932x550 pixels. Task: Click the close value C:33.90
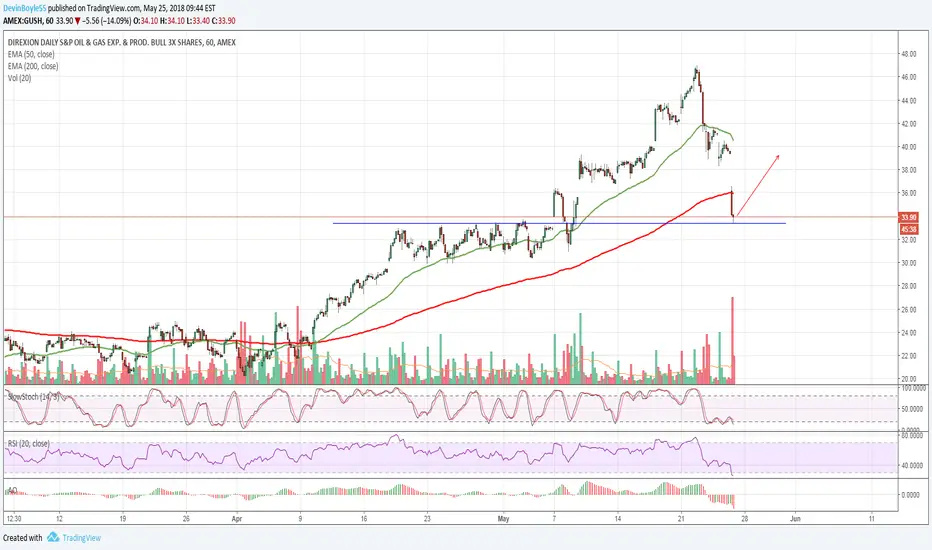223,21
